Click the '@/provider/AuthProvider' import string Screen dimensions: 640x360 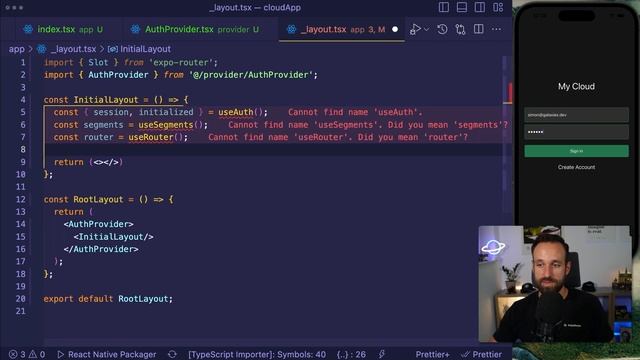[251, 75]
